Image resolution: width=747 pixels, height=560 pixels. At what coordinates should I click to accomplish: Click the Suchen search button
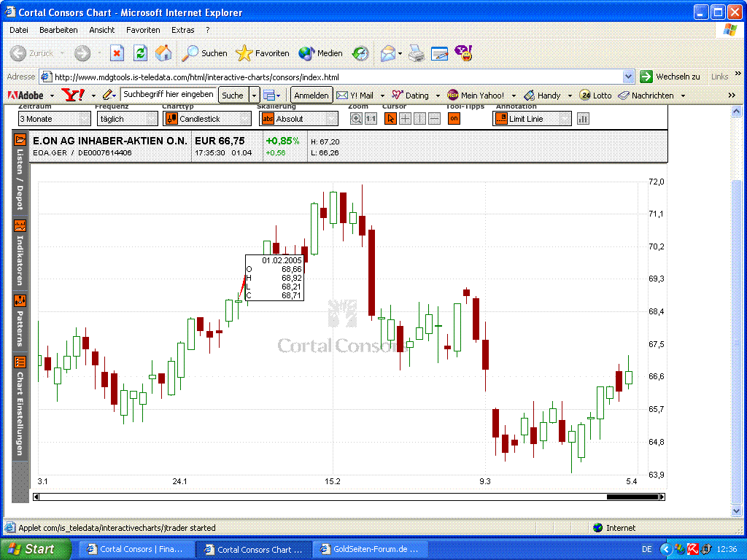point(205,53)
